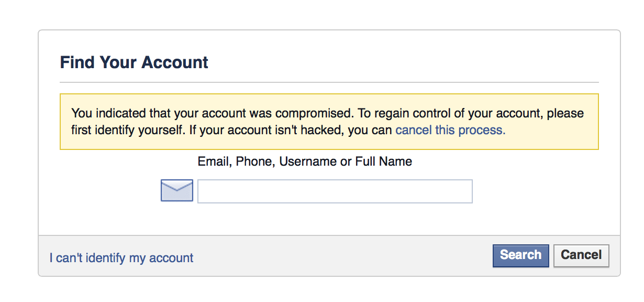Submit the account lookup with Search
The image size is (644, 302).
tap(520, 256)
